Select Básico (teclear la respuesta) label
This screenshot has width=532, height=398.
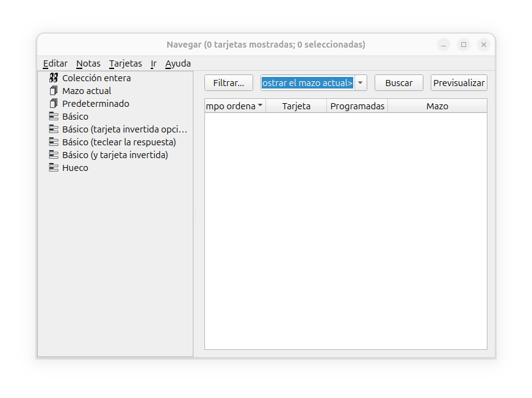[119, 142]
